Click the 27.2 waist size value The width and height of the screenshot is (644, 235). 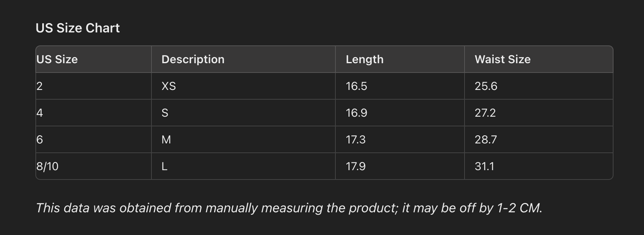coord(485,113)
